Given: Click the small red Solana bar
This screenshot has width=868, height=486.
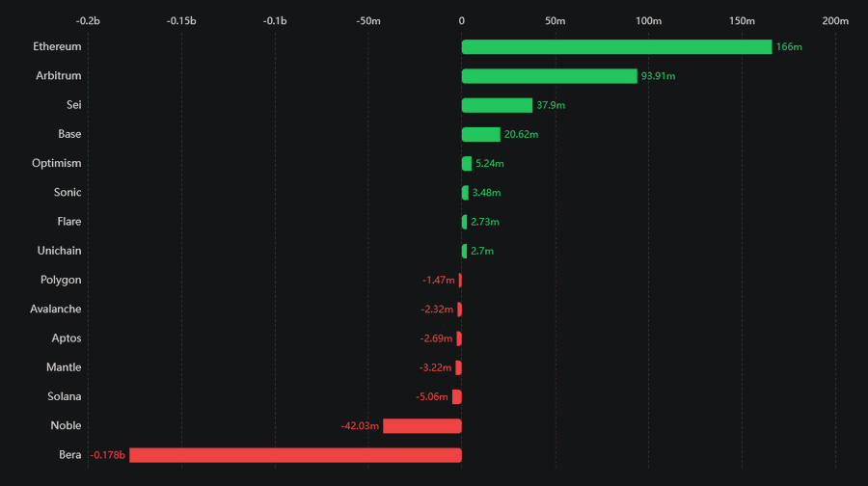Looking at the screenshot, I should pos(457,397).
